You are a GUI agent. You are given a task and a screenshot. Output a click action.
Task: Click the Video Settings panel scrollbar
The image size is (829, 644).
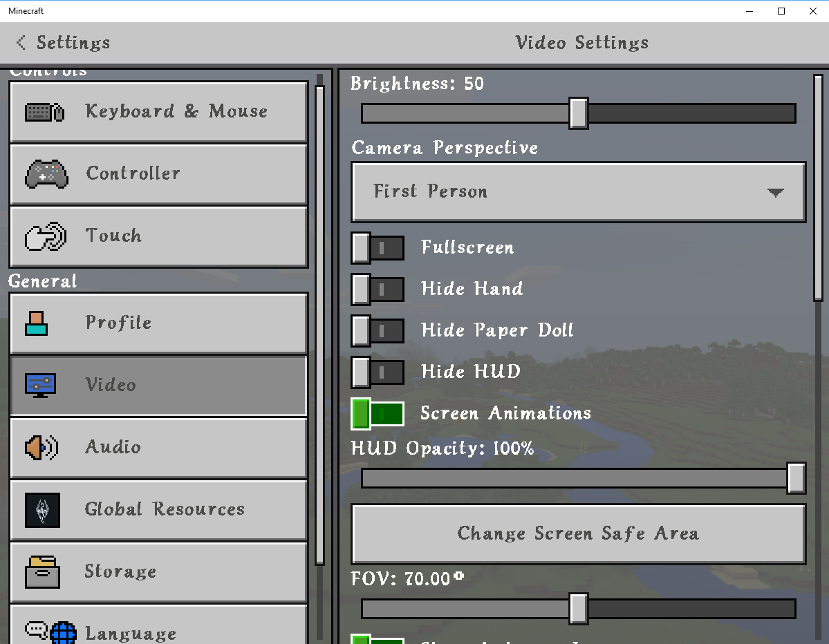click(818, 188)
